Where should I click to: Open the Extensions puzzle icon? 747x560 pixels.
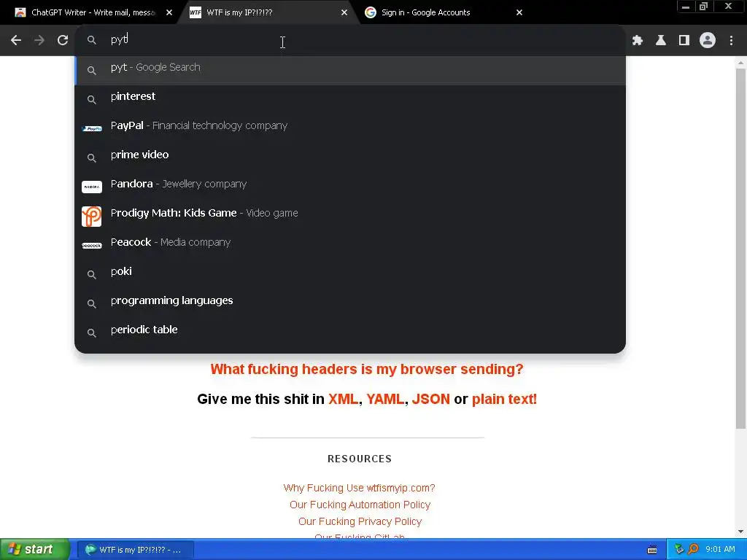point(638,41)
